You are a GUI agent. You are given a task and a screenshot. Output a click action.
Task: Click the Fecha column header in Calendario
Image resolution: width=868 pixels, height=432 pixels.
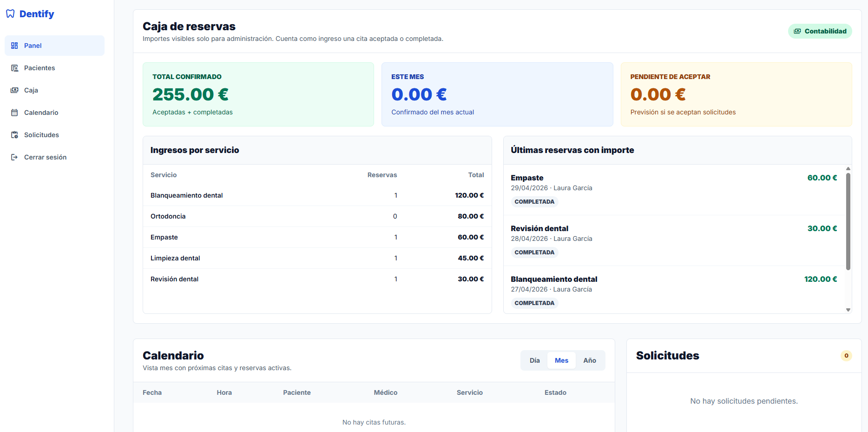pos(152,392)
